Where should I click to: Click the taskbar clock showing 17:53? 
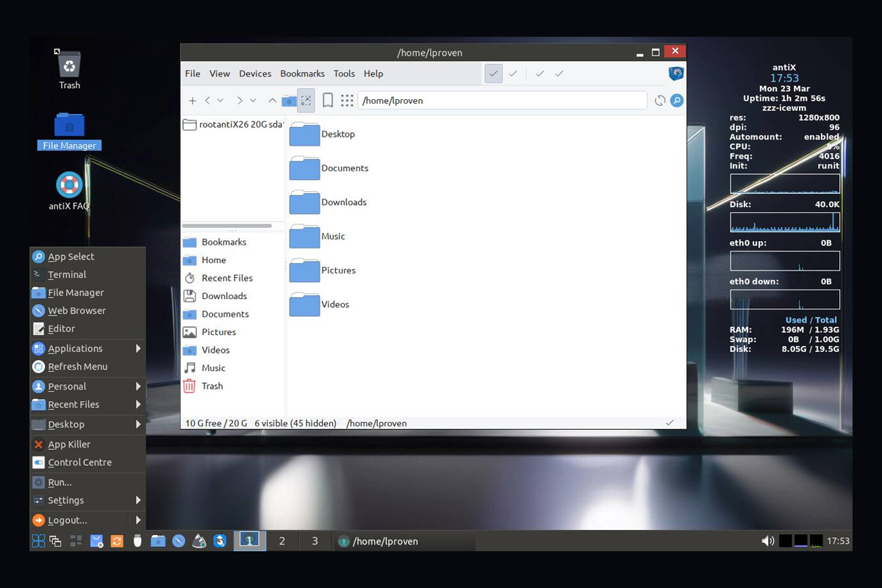pos(838,541)
